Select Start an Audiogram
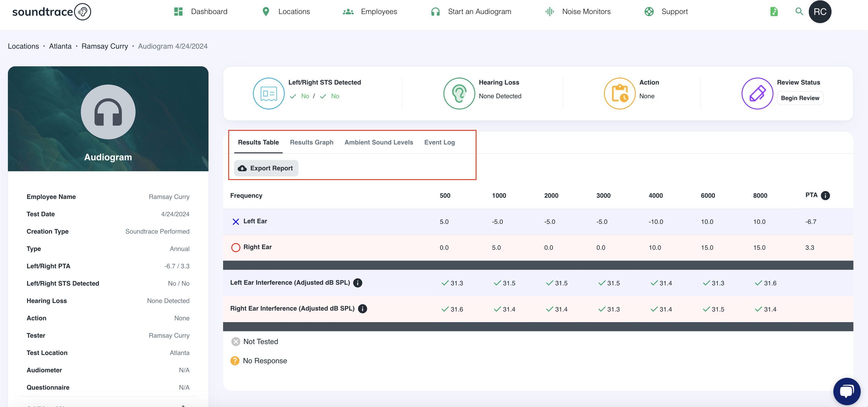868x407 pixels. tap(480, 12)
